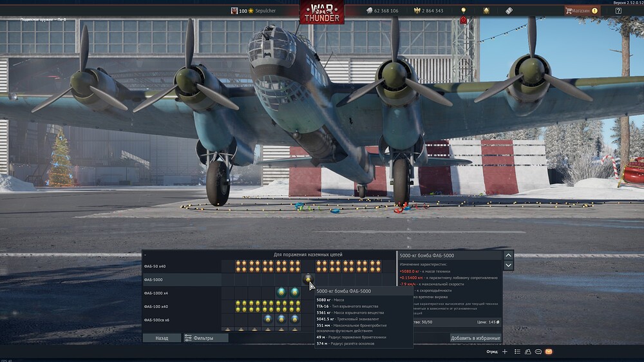Select the last ФАБ-50 x40 bomb cluster

pos(375,266)
